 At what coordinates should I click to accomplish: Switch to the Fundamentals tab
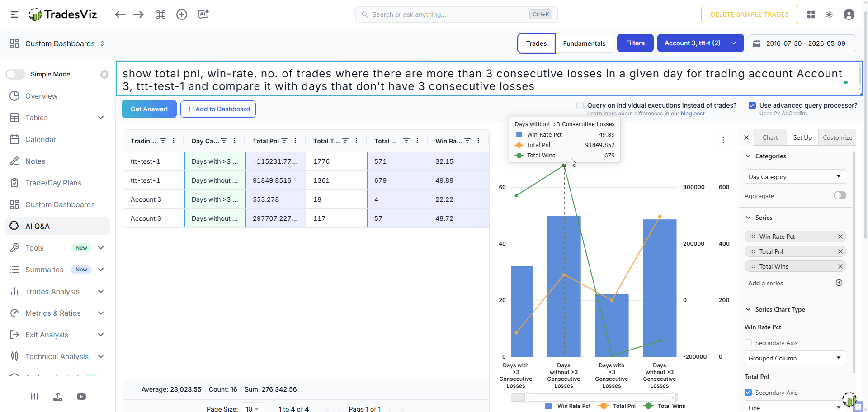pyautogui.click(x=584, y=43)
